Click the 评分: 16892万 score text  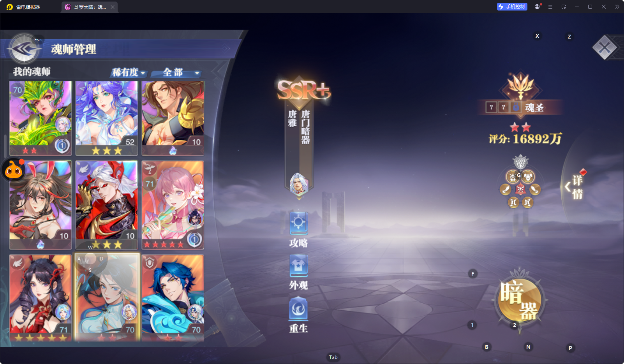coord(525,139)
